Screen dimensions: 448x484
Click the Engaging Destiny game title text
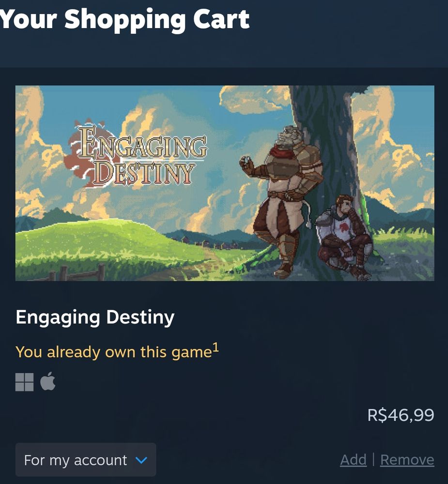pyautogui.click(x=95, y=318)
